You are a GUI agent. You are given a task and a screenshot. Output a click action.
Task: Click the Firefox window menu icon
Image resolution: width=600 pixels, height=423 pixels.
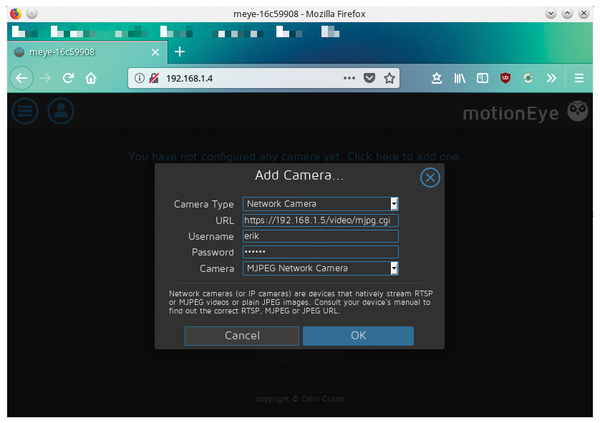pos(16,14)
